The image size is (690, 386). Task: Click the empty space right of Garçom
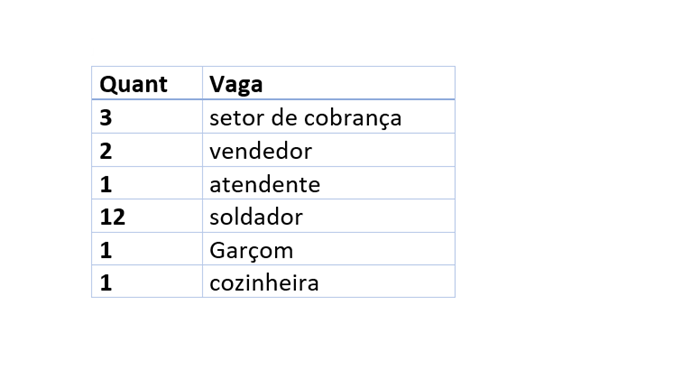(x=374, y=249)
